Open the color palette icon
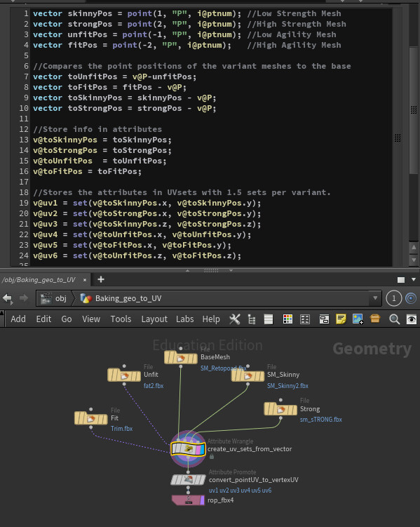The image size is (420, 527). point(287,319)
